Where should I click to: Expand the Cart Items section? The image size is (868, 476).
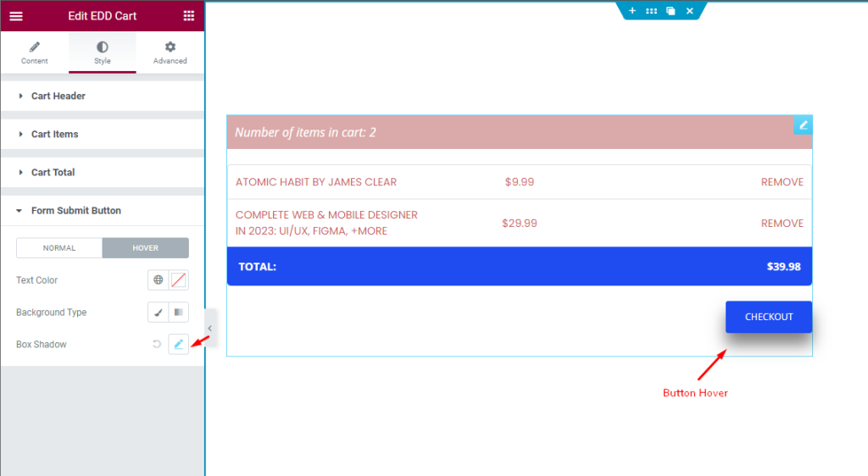point(103,135)
